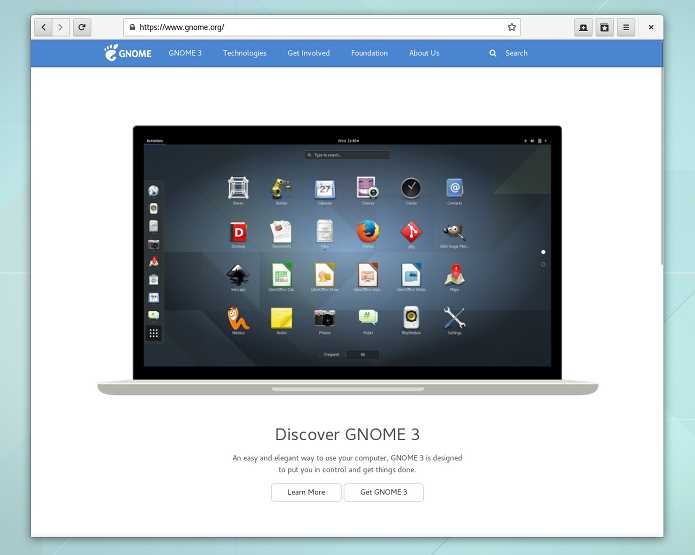Screen dimensions: 695x555
Task: Click the Get GNOME 3 button
Action: coord(383,492)
